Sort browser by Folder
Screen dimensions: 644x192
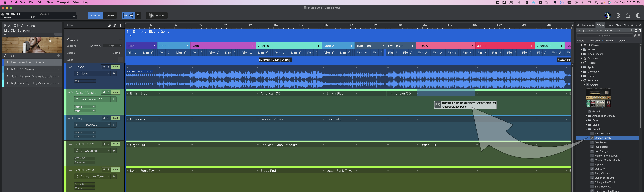click(x=599, y=30)
